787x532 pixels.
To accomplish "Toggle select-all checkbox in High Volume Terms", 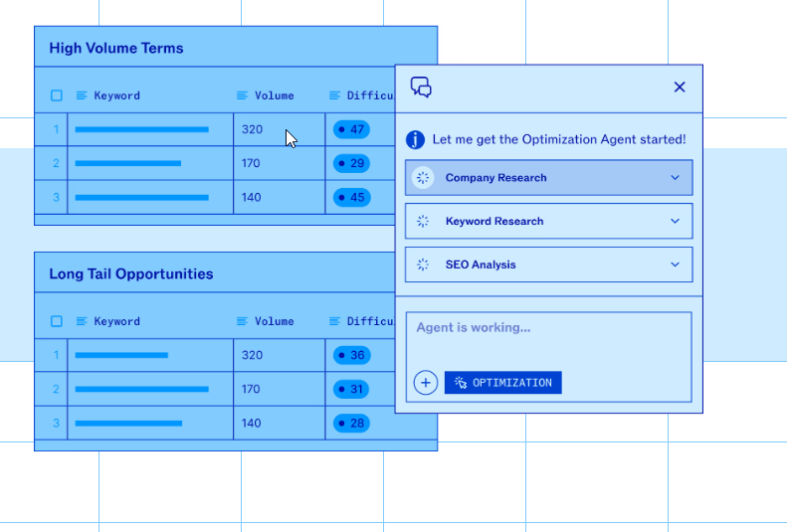I will click(57, 95).
